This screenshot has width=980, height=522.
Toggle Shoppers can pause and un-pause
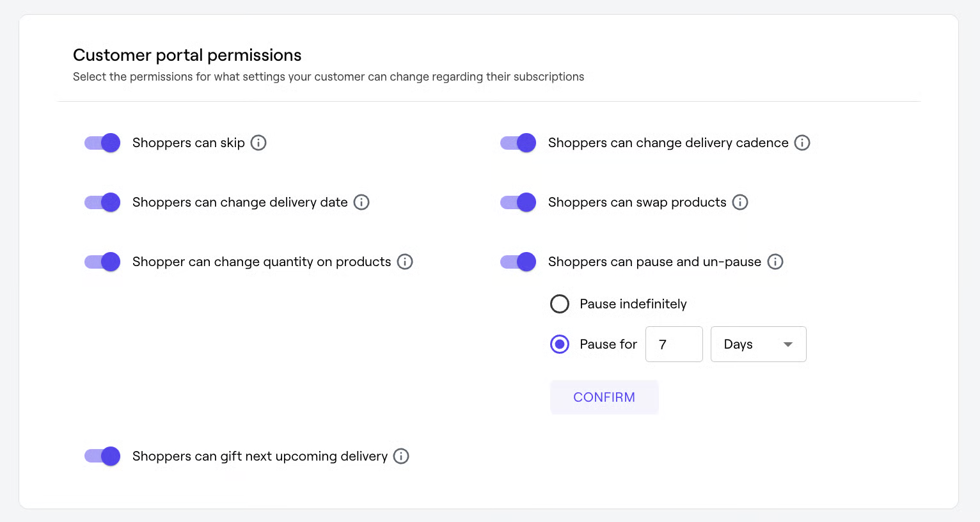pyautogui.click(x=518, y=262)
